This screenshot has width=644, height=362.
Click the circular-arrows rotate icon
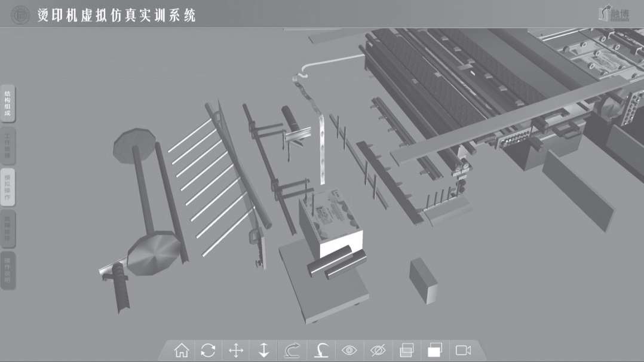(208, 350)
